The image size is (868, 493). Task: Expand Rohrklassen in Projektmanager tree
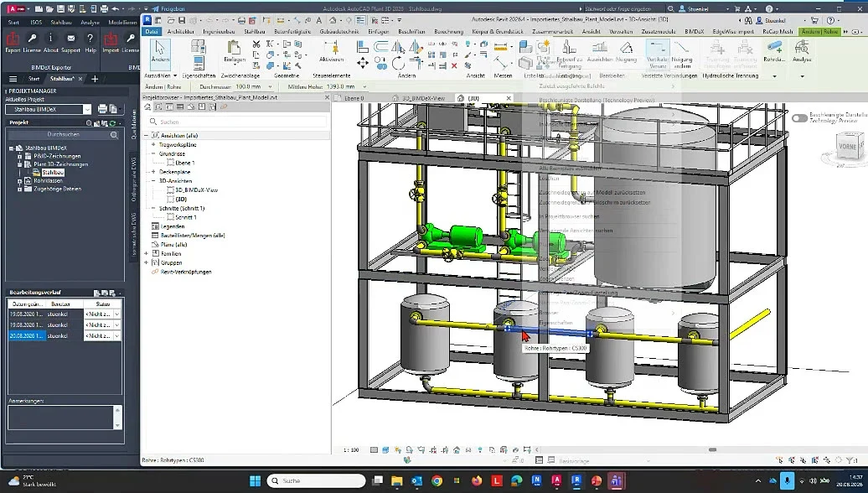20,181
